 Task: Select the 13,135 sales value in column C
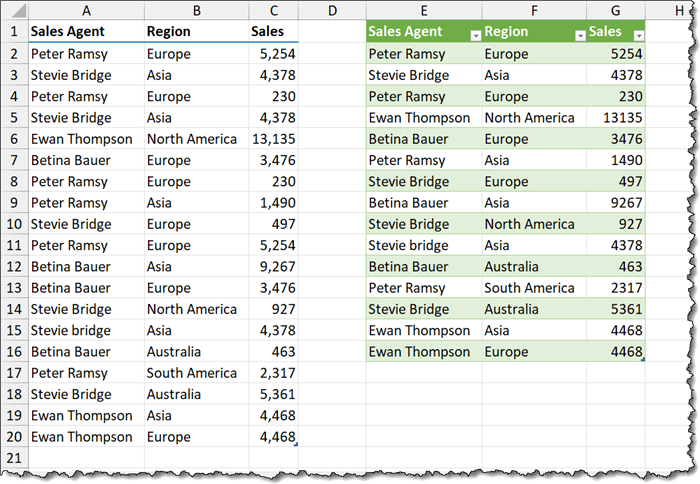point(273,139)
